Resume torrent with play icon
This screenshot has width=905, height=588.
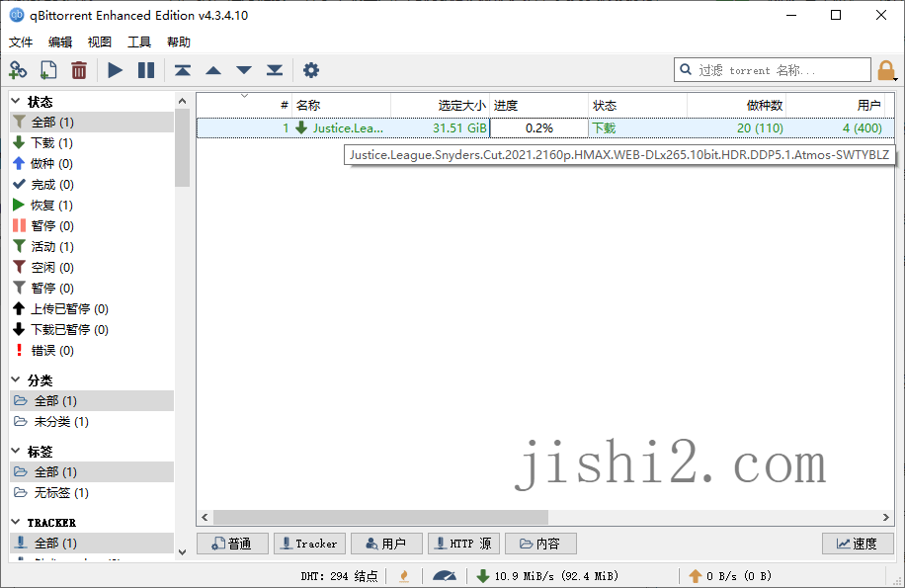(x=116, y=70)
